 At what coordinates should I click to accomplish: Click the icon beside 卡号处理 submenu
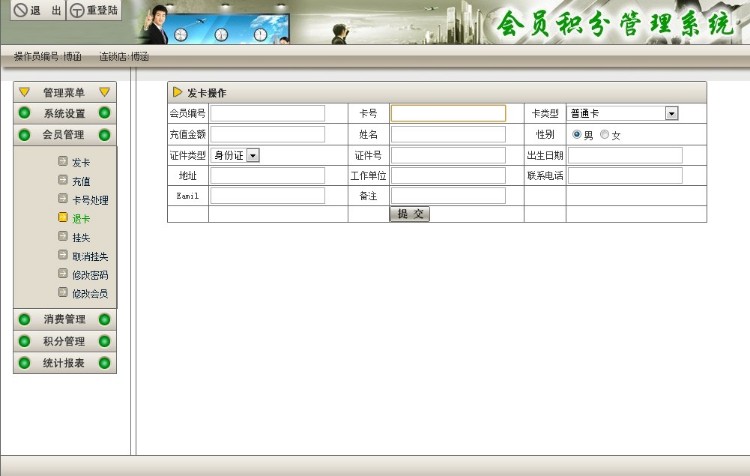click(x=63, y=199)
